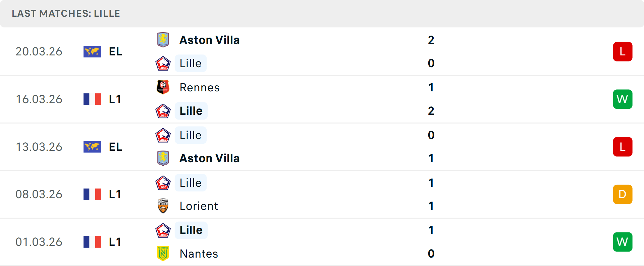The width and height of the screenshot is (644, 266).
Task: Click French flag icon on 16.03.26 row
Action: click(92, 99)
